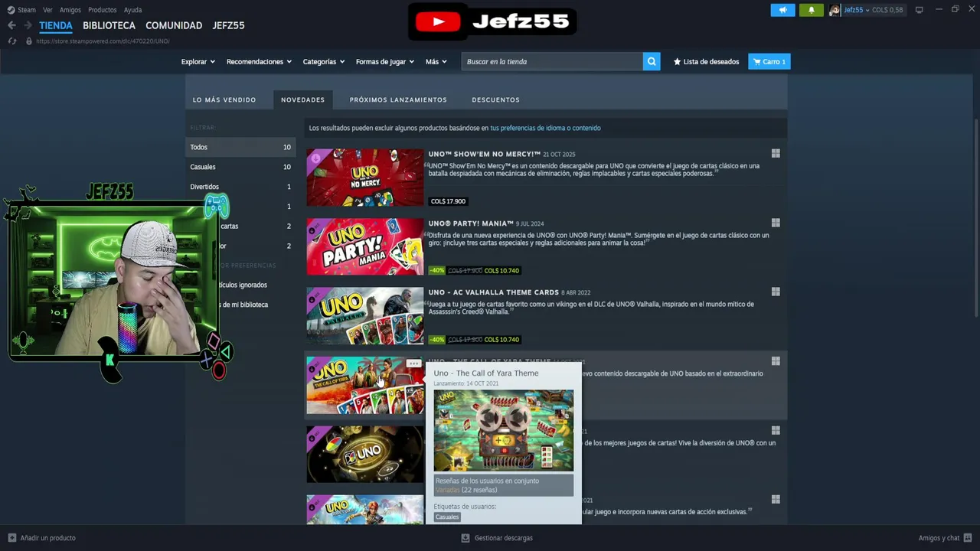
Task: Open UNO AC Valhalla Theme Cards thumbnail
Action: (365, 315)
